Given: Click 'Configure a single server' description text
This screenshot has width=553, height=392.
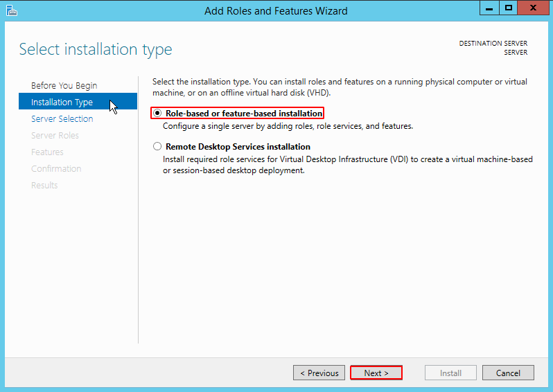Looking at the screenshot, I should point(288,126).
